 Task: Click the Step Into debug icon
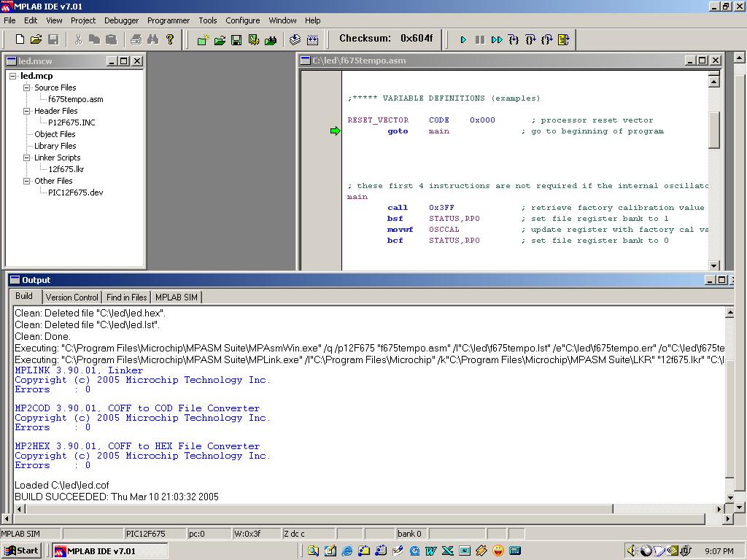514,39
